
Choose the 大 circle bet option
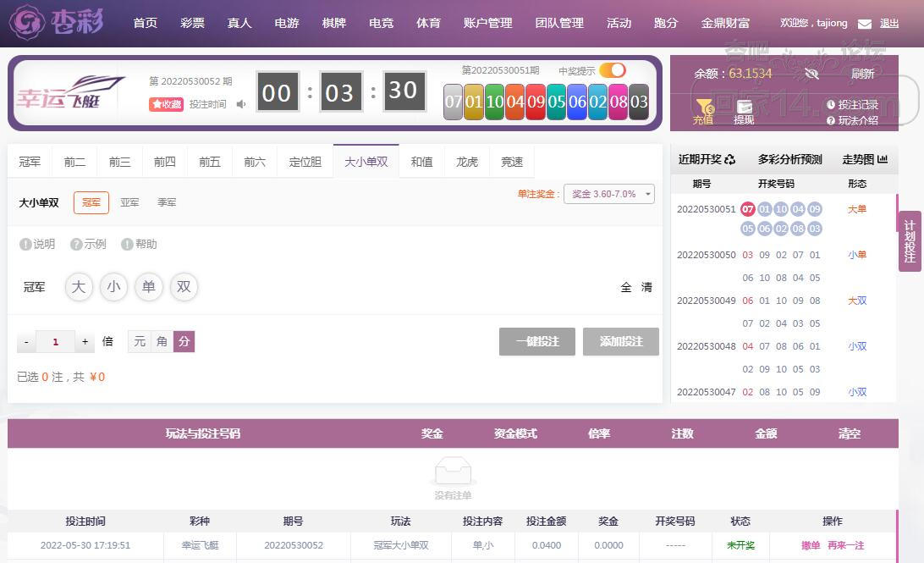click(x=79, y=287)
